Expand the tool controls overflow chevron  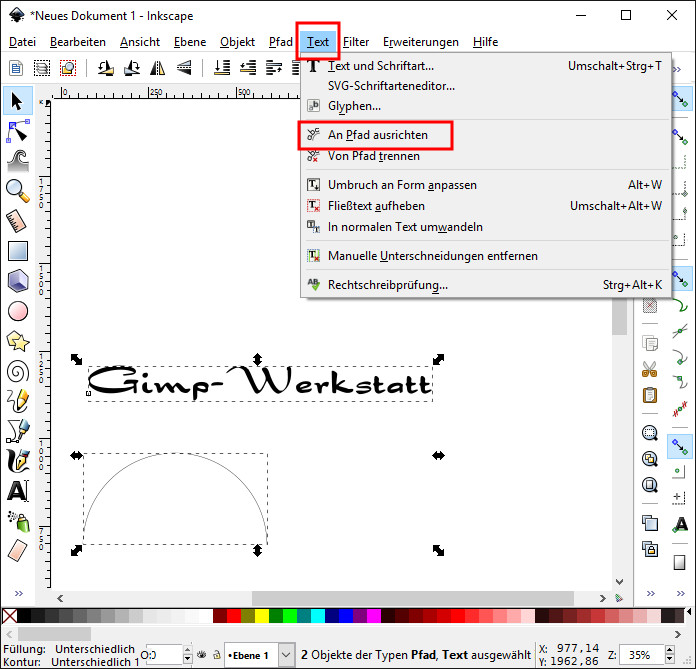[x=676, y=69]
